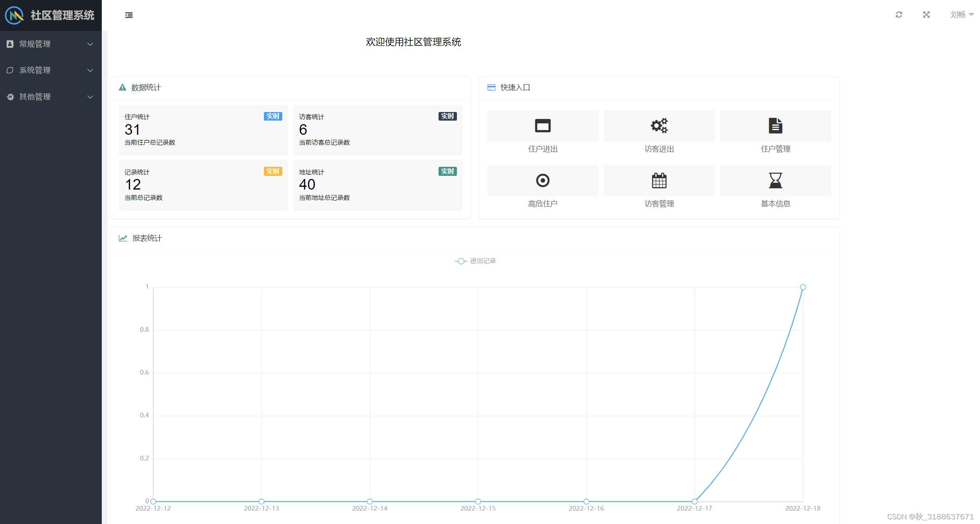Click the 当前访客总记录数 caption

pos(325,143)
